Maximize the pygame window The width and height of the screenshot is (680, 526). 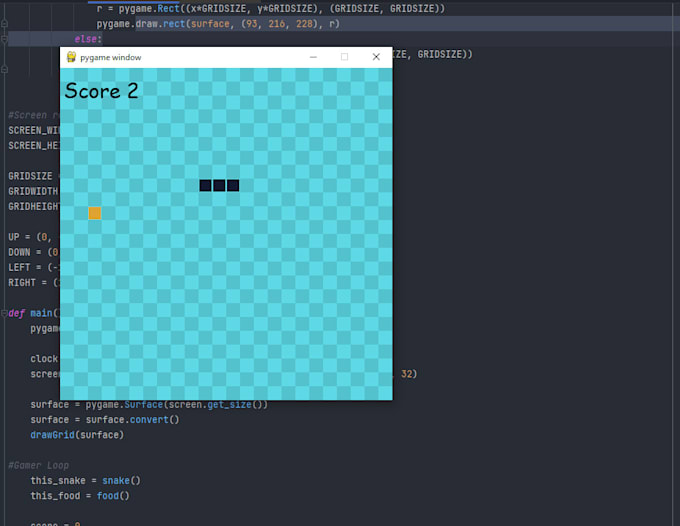pyautogui.click(x=345, y=57)
